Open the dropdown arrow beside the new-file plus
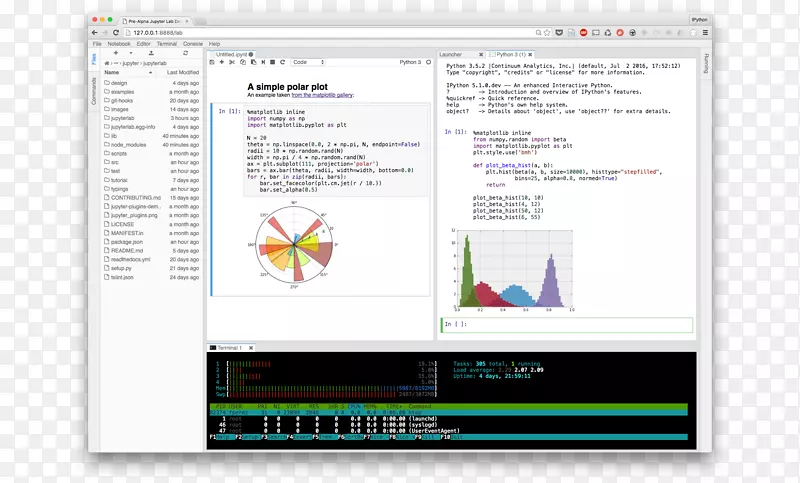Screen dimensions: 800x483 point(131,53)
